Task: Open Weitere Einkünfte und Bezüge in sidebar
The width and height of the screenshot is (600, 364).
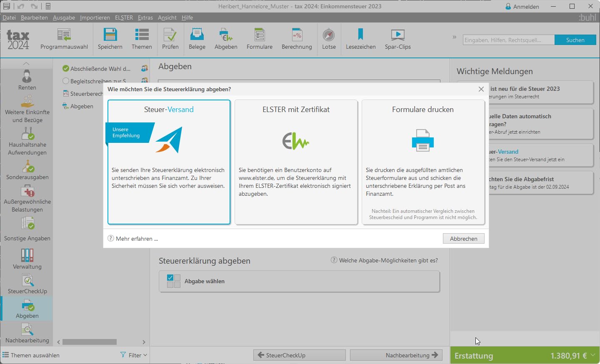Action: point(27,110)
